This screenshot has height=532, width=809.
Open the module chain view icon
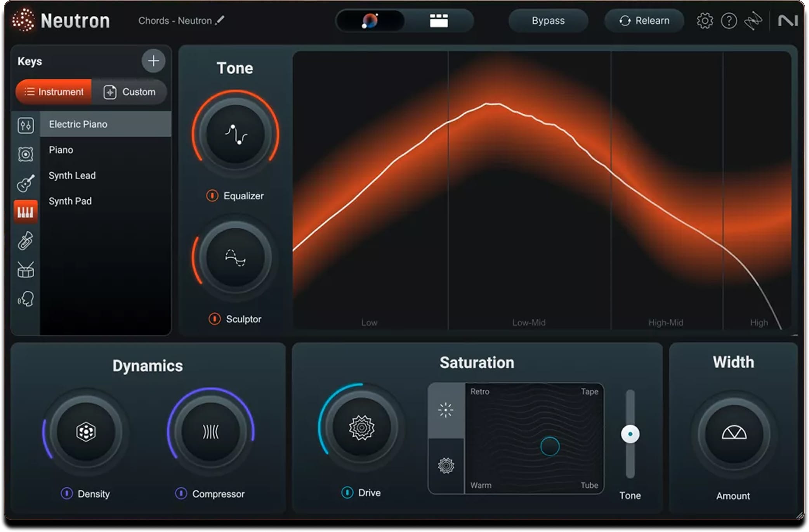click(439, 21)
